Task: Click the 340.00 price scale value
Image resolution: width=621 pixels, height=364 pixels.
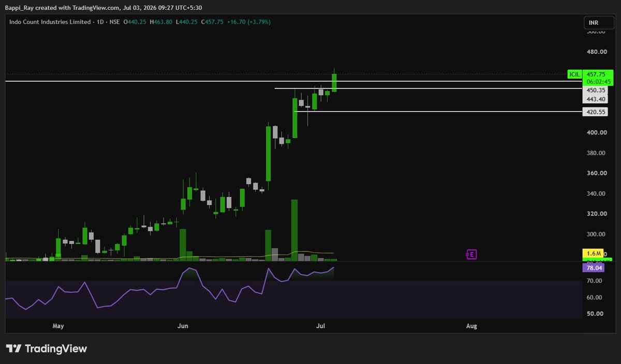Action: [x=596, y=193]
